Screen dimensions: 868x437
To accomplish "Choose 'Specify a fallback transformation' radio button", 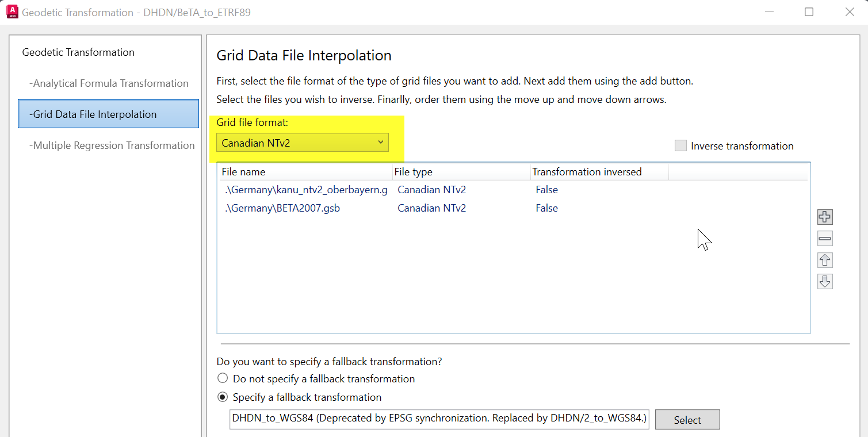I will (223, 397).
